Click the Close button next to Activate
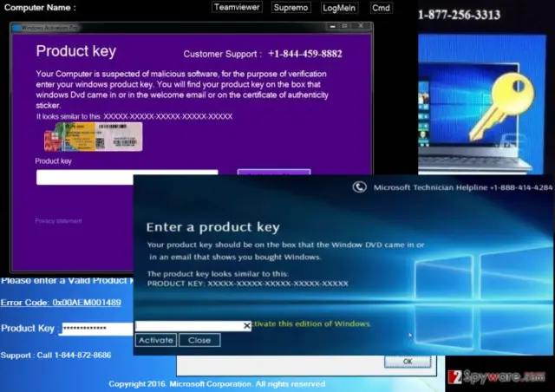Image resolution: width=555 pixels, height=392 pixels. 199,340
